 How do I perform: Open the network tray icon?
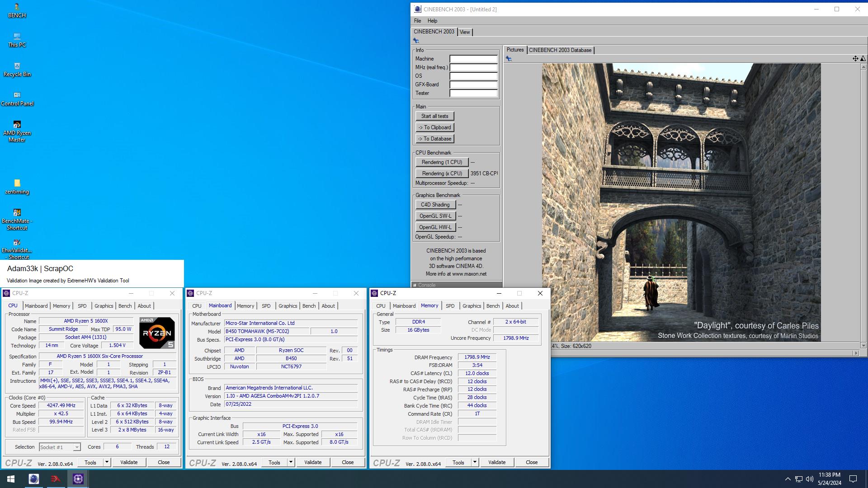point(799,479)
